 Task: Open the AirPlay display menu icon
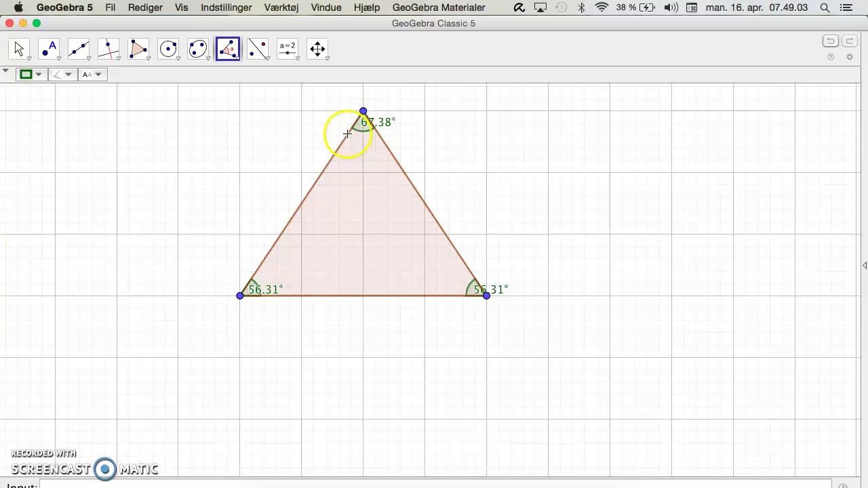click(540, 7)
